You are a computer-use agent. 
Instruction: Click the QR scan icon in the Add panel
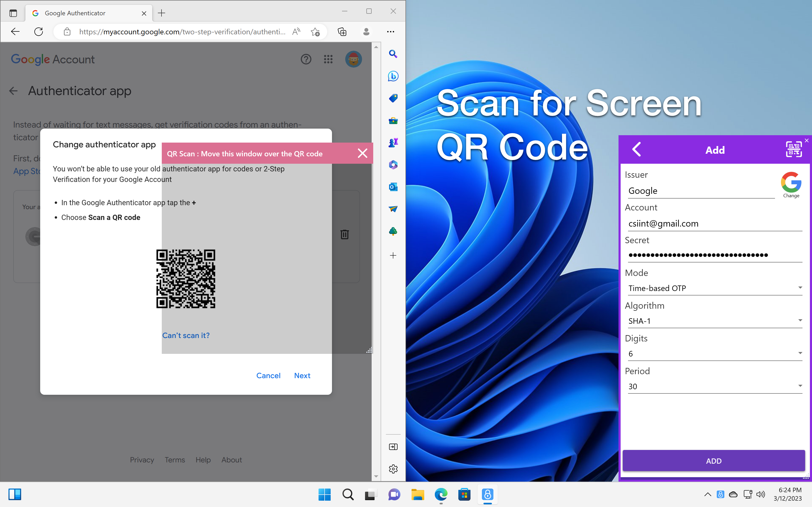click(x=793, y=149)
